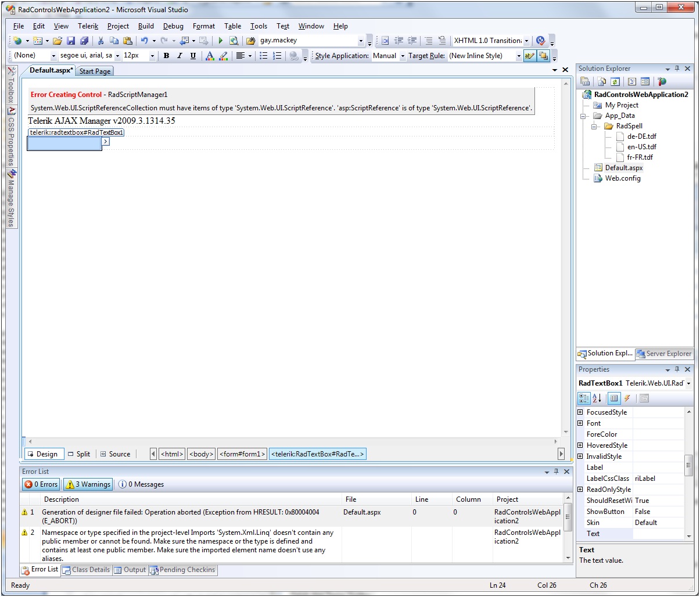Open the Style Application Manual dropdown
This screenshot has height=597, width=700.
403,56
